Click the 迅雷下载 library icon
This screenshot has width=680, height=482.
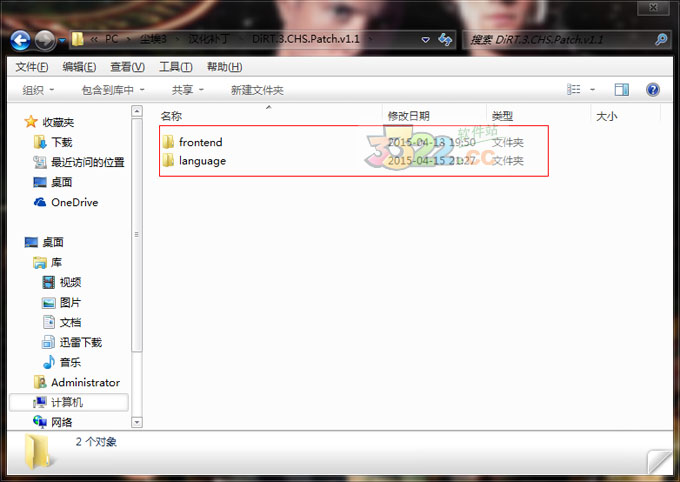pos(48,342)
